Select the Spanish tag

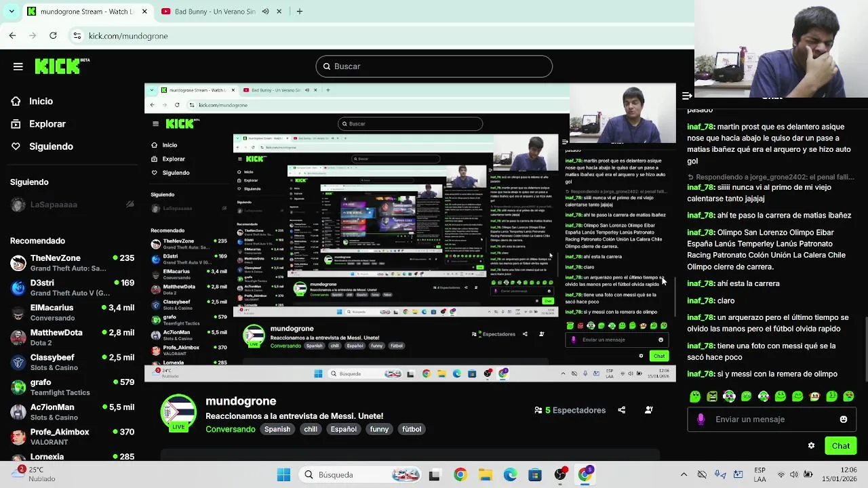tap(277, 429)
